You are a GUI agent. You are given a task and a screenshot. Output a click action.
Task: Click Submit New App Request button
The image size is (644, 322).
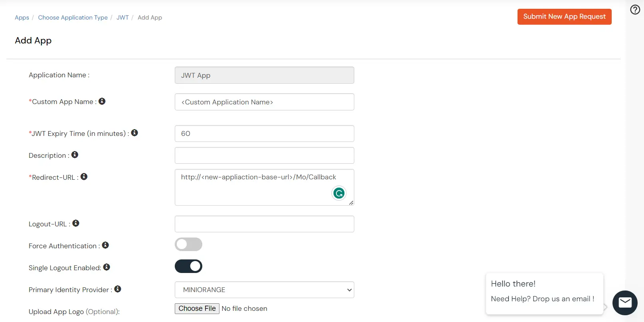pos(565,17)
